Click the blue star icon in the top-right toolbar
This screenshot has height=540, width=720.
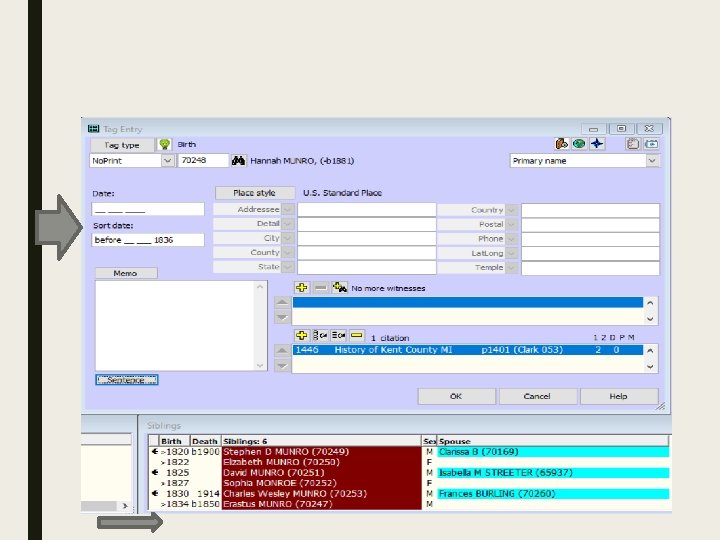[x=597, y=144]
